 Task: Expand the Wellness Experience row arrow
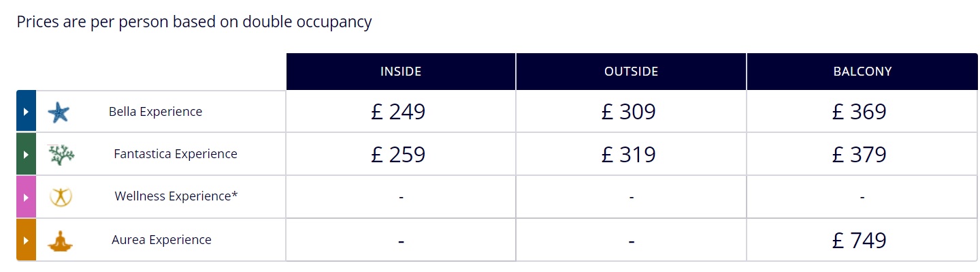pyautogui.click(x=26, y=197)
